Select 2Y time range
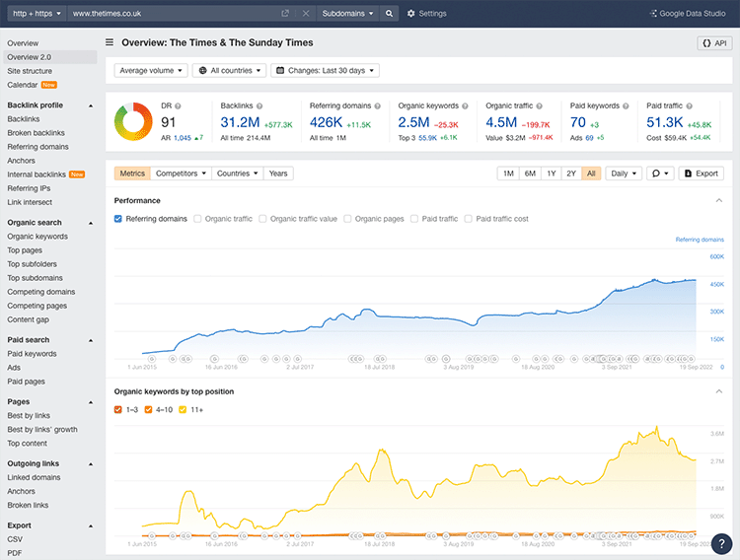The height and width of the screenshot is (560, 740). [x=571, y=174]
